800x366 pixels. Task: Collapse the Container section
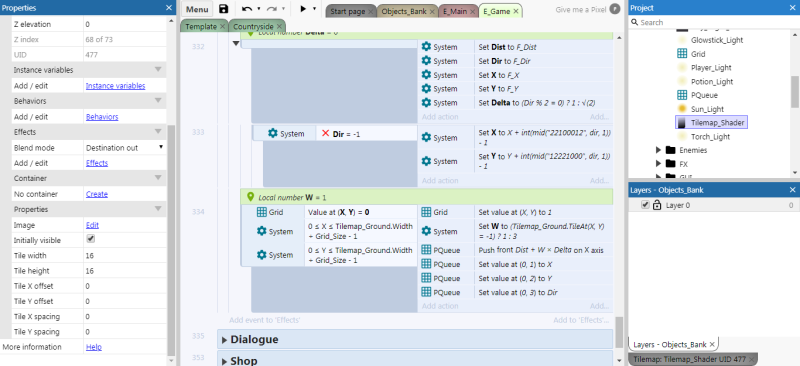coord(158,178)
